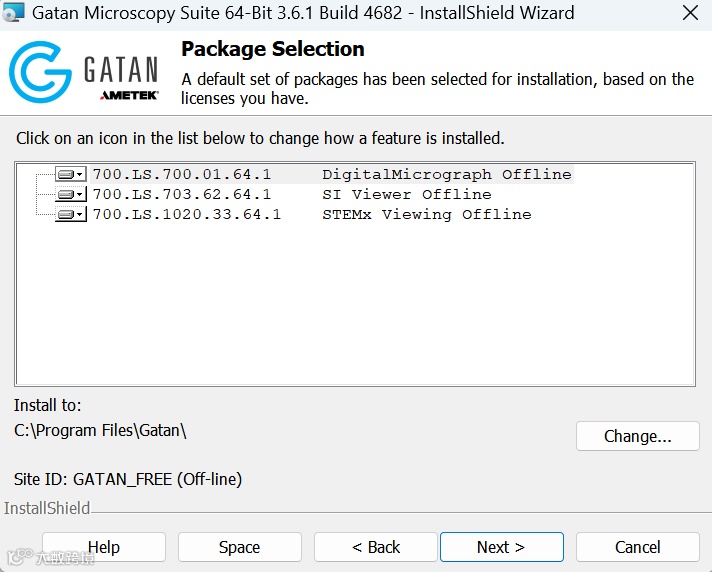Click the install path C:\Program Files\Gatan\
Image resolution: width=712 pixels, height=572 pixels.
coord(100,430)
